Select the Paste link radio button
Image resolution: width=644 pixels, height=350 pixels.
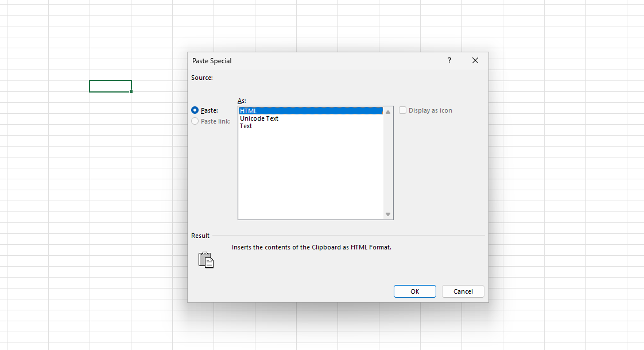(x=195, y=121)
